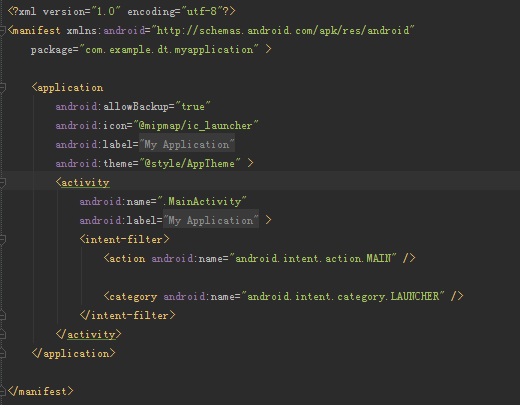
Task: Click activity label "My Application" under MainActivity
Action: click(x=211, y=221)
